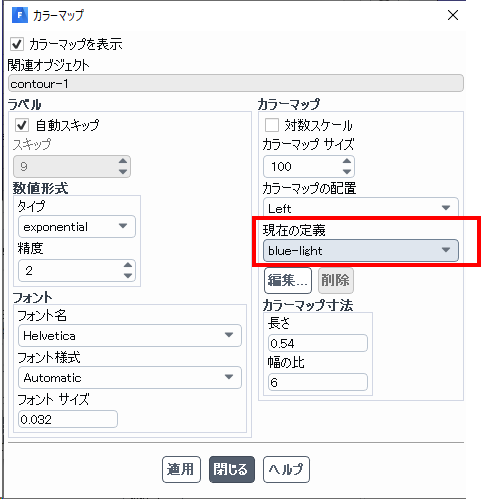The image size is (481, 499).
Task: Increase カラーマップ サイズ with up arrow
Action: pyautogui.click(x=347, y=161)
